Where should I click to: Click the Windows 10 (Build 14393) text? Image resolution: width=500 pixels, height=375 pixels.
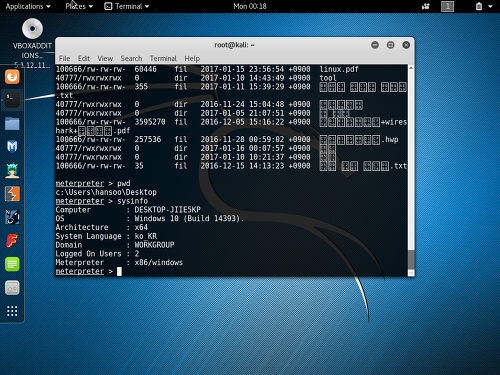pyautogui.click(x=189, y=219)
